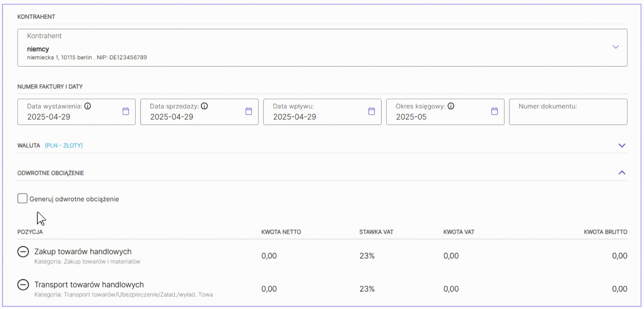
Task: Open calendar for Data wystawienia
Action: point(126,111)
